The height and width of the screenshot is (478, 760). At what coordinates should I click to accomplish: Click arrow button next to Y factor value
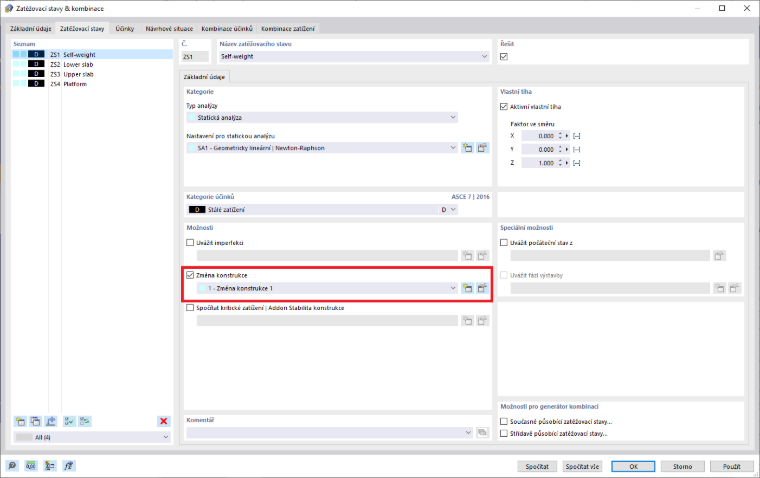[567, 149]
